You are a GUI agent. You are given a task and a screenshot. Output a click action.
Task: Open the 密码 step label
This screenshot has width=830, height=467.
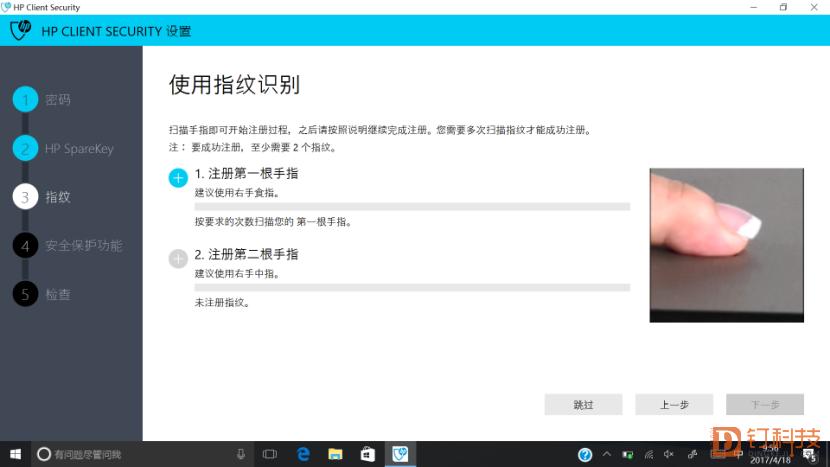(58, 100)
